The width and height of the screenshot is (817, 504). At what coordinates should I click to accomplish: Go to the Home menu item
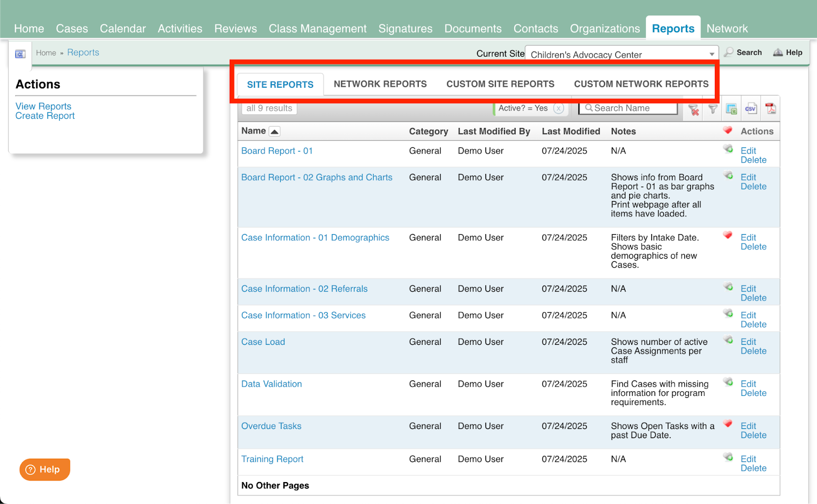coord(29,29)
